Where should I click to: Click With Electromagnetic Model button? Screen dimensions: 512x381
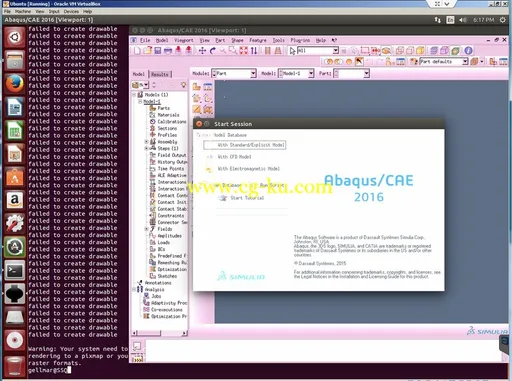243,169
